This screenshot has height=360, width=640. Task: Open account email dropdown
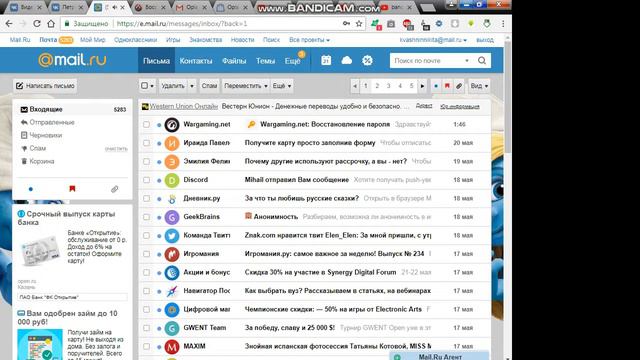(x=433, y=40)
